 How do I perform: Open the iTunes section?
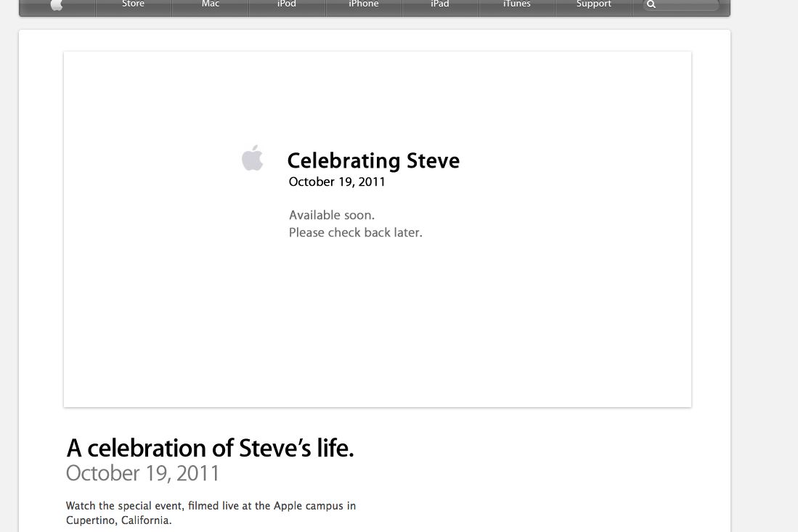coord(516,4)
